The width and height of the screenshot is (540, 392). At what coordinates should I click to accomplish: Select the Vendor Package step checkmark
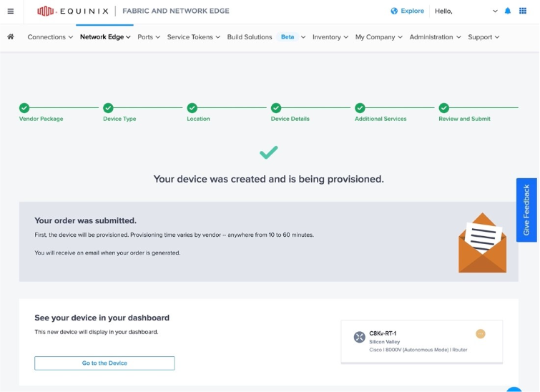24,108
